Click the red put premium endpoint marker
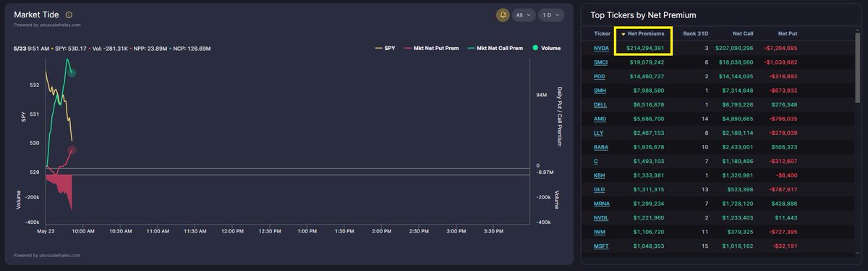Screen dimensions: 868x271 pos(72,151)
